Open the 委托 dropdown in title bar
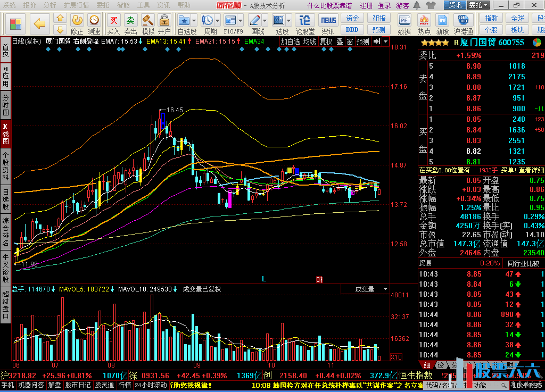The width and height of the screenshot is (545, 392). [477, 5]
